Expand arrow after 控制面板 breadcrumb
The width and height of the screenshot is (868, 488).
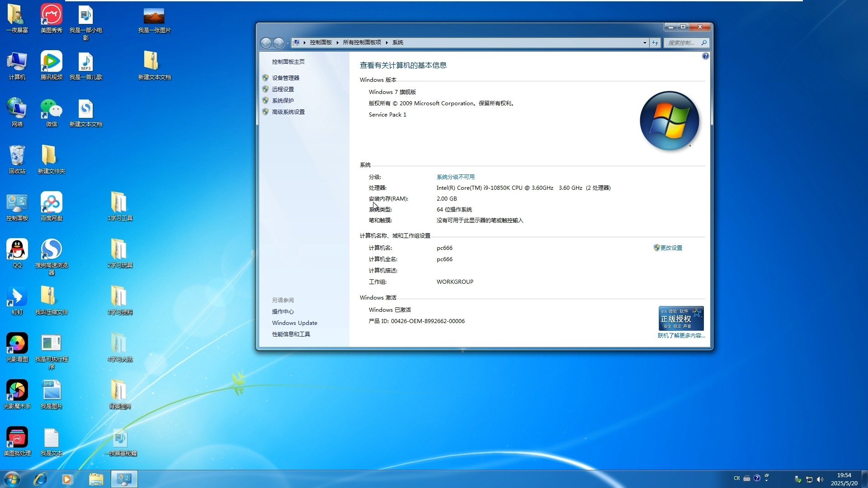pyautogui.click(x=337, y=42)
